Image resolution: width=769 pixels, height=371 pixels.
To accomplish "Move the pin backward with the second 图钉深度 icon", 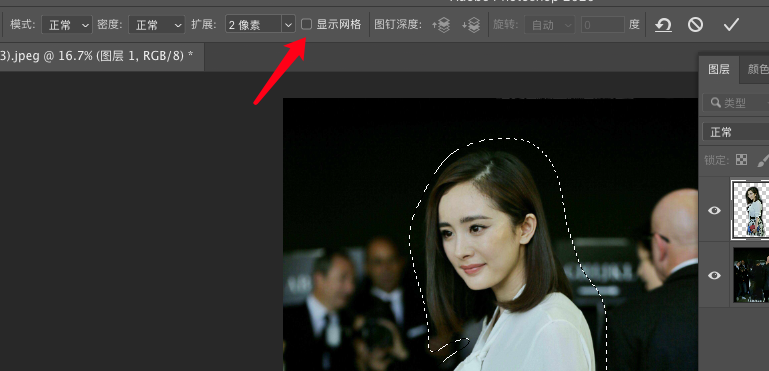I will coord(471,25).
